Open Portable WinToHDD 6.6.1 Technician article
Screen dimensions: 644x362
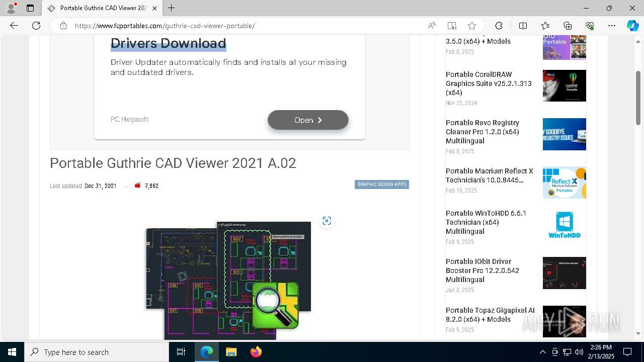pyautogui.click(x=486, y=222)
